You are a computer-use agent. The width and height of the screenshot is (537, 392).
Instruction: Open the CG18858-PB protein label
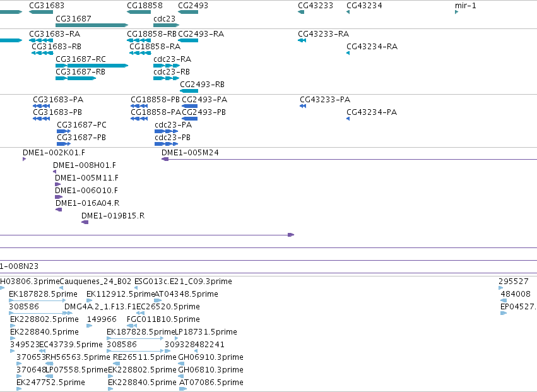pyautogui.click(x=155, y=100)
